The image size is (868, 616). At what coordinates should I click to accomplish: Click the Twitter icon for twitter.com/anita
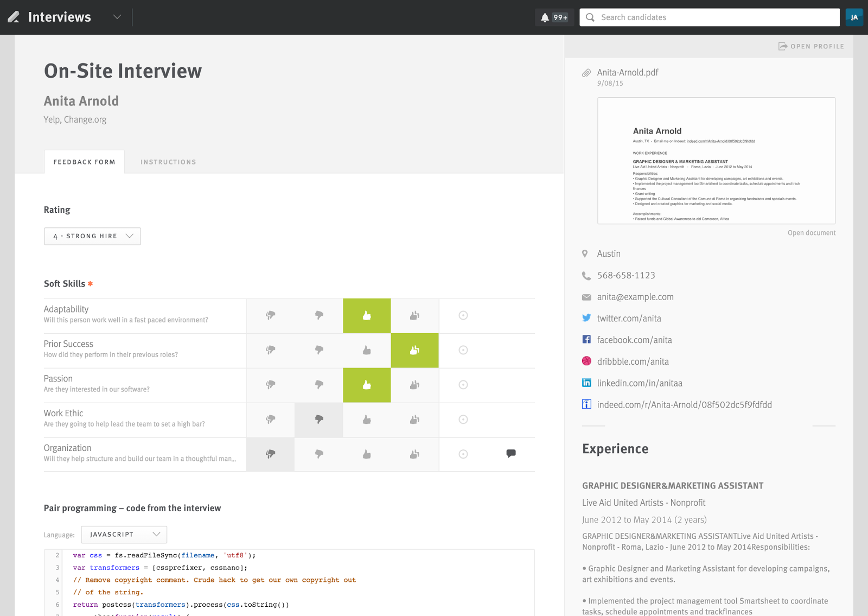(x=586, y=318)
